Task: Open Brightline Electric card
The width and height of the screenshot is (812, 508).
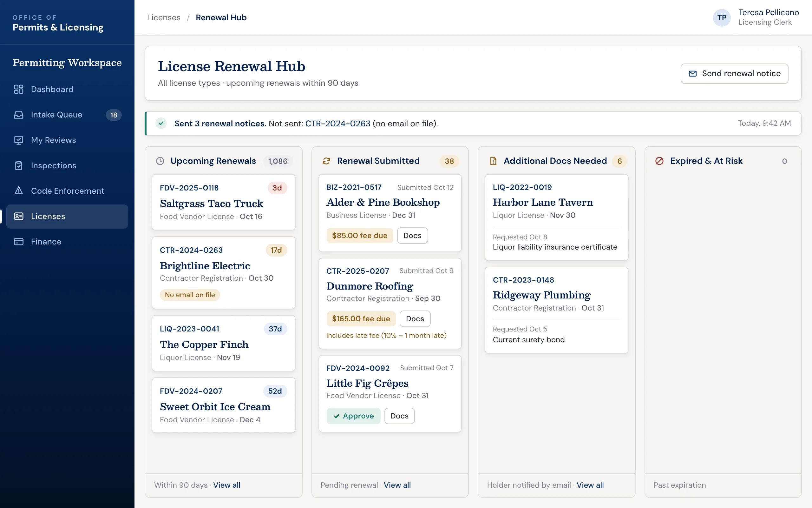Action: click(x=224, y=273)
